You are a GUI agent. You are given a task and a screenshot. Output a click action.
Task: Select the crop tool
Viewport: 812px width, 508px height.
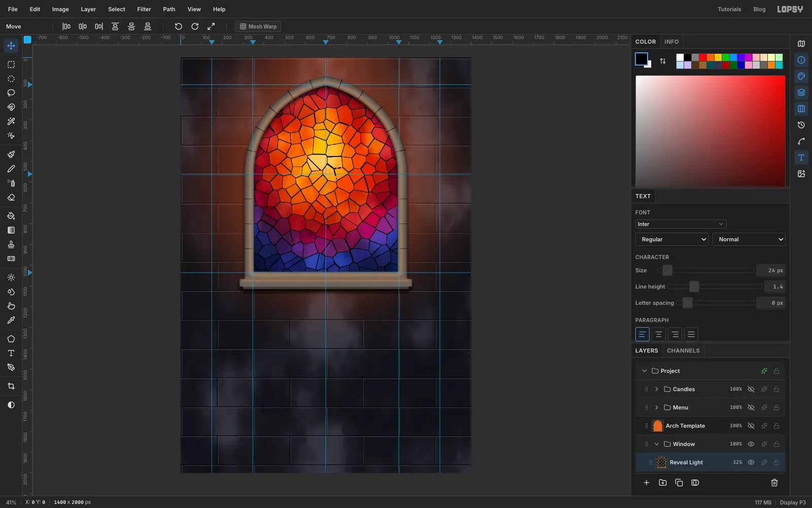point(11,386)
